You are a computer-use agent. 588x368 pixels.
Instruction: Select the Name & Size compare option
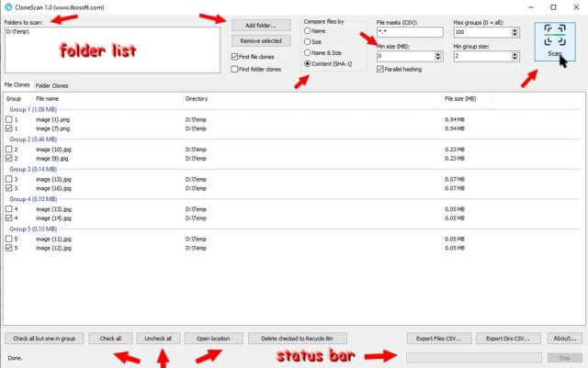(308, 53)
